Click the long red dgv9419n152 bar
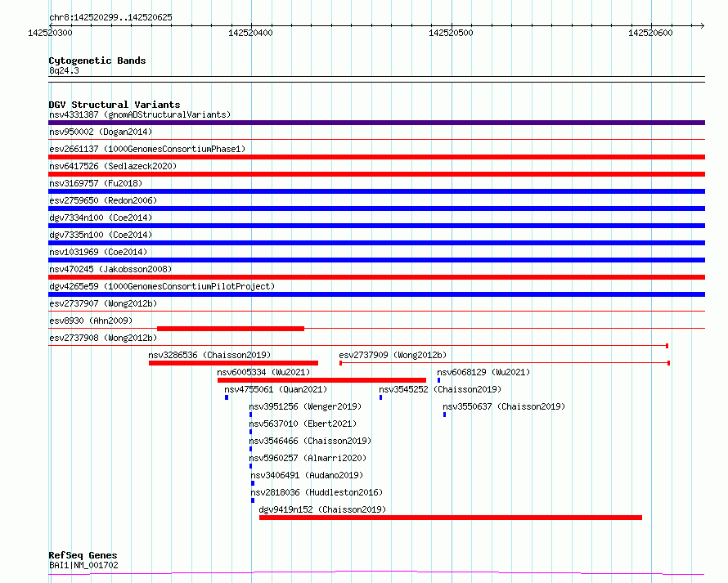Image resolution: width=728 pixels, height=583 pixels. (450, 518)
